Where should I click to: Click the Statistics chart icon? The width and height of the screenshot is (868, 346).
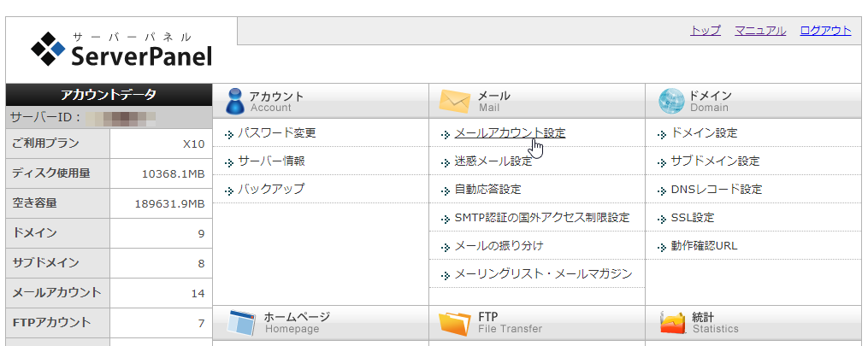point(673,323)
